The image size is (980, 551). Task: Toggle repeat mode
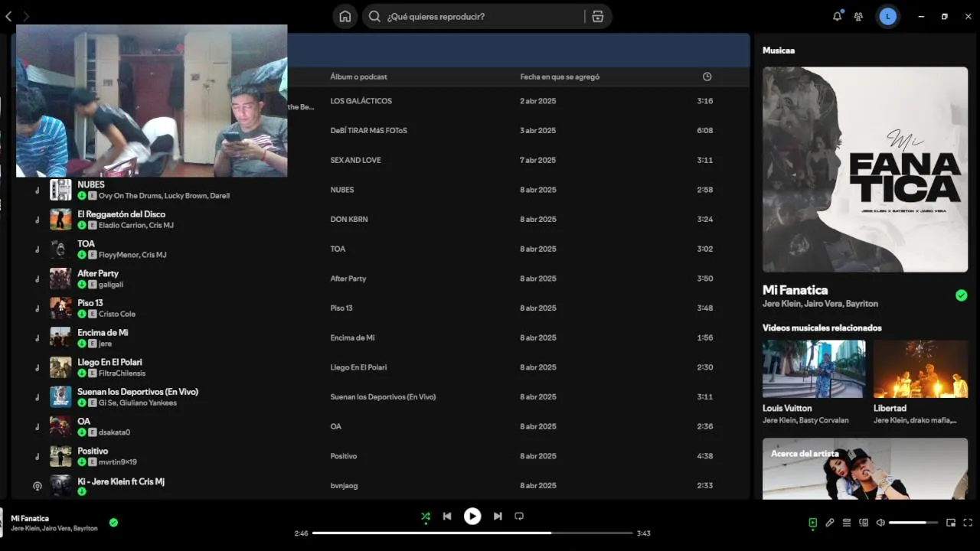point(519,517)
